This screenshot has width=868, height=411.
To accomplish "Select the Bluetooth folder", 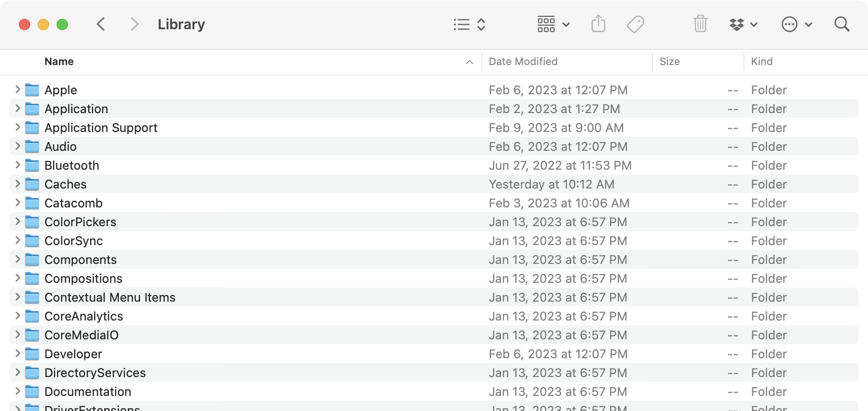I will click(x=72, y=165).
